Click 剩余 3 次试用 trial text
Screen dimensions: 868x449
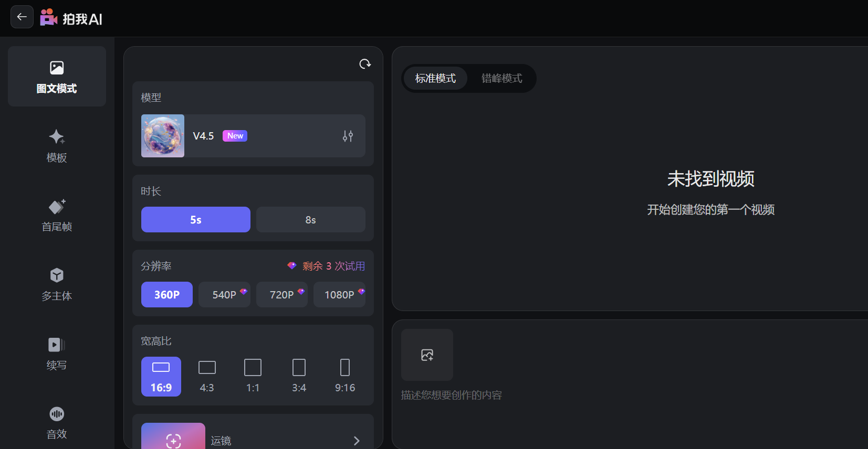[x=333, y=266]
